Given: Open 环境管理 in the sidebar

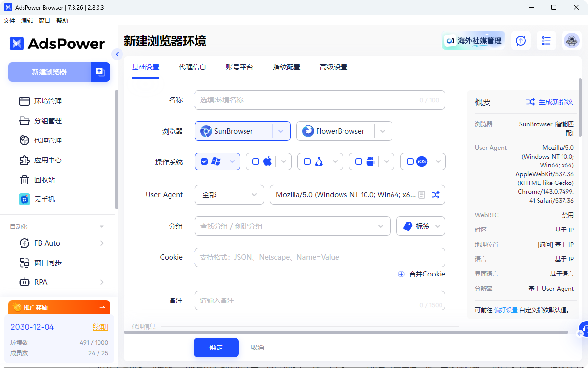Looking at the screenshot, I should coord(47,101).
